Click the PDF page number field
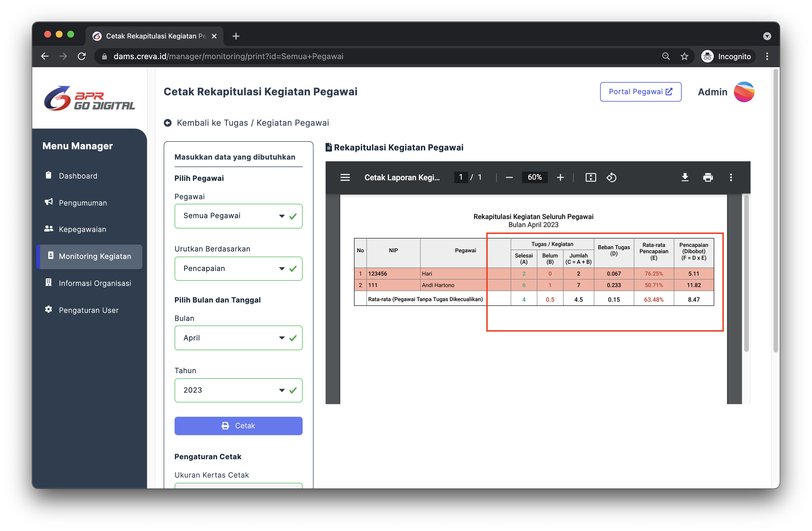Screen dimensions: 812x531 tap(461, 177)
